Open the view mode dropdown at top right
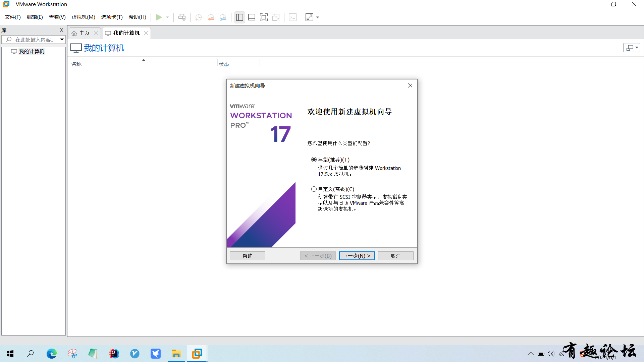This screenshot has height=362, width=644. click(632, 48)
